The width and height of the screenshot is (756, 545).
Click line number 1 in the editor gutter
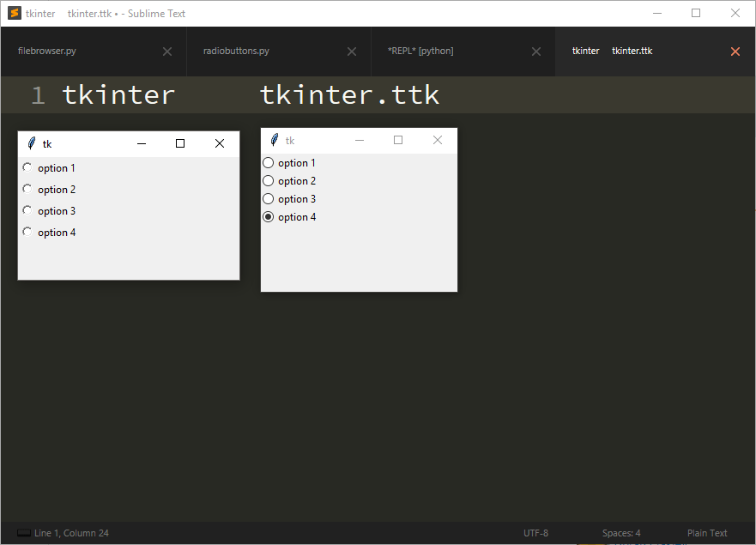point(38,94)
